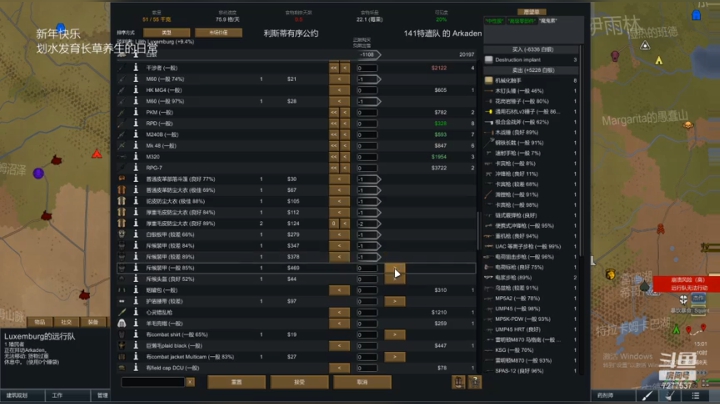Click the $2122 price in the top row
The image size is (720, 404).
[x=439, y=68]
